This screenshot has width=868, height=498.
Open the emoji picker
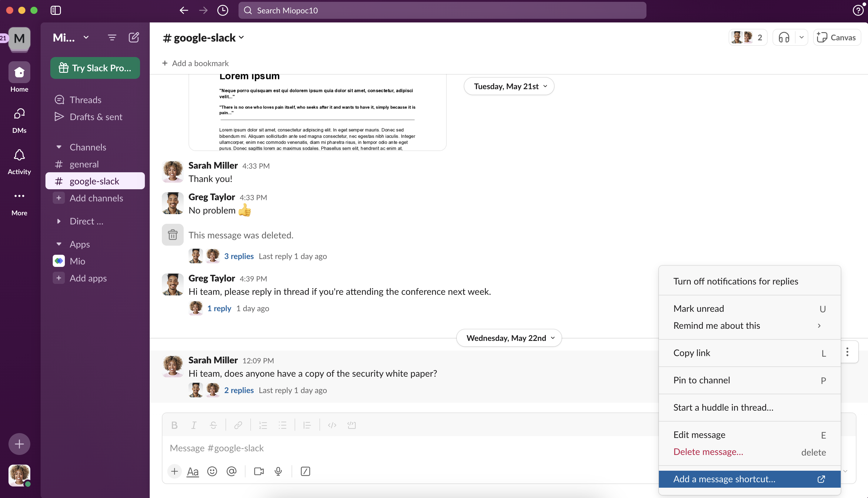point(212,471)
